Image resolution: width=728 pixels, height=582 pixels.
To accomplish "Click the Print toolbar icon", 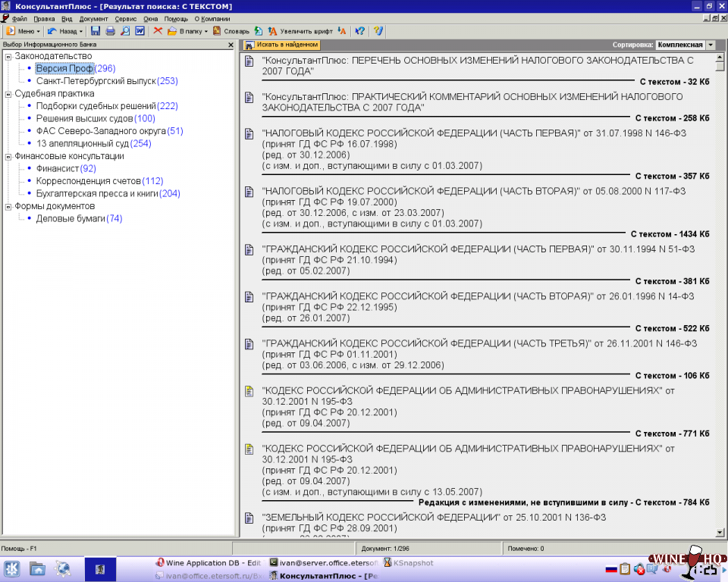I will (x=110, y=31).
